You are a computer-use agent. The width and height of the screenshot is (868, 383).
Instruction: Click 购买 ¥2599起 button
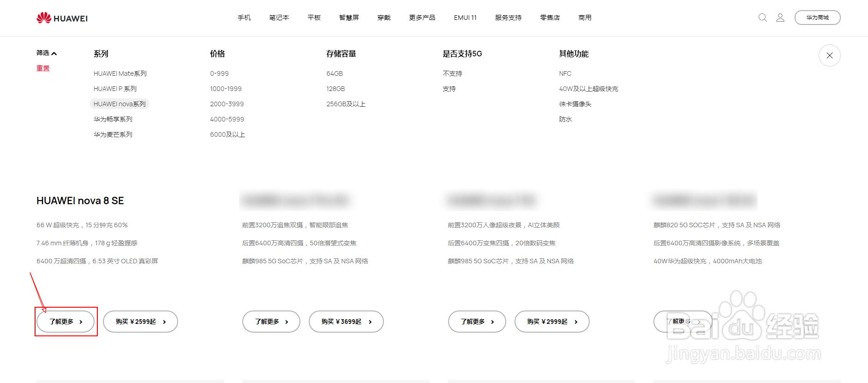pos(140,322)
